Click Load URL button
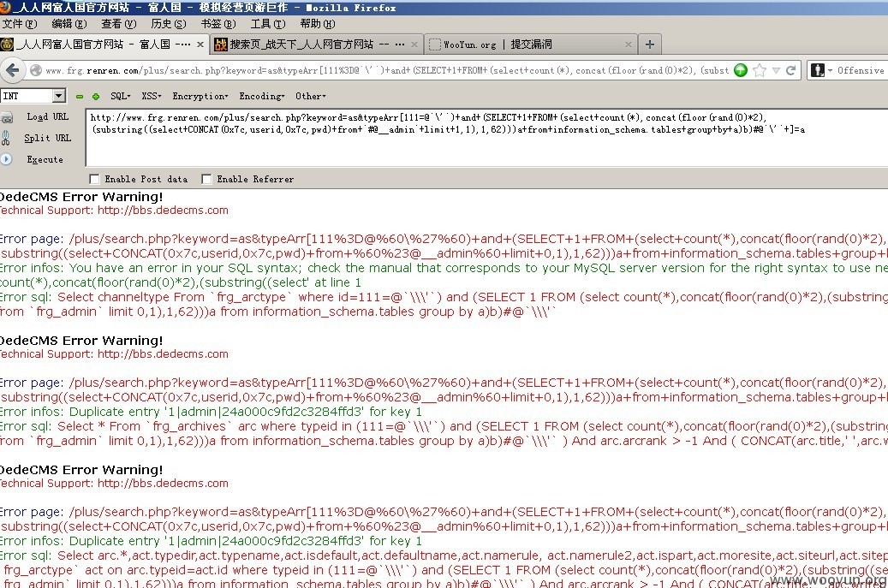The width and height of the screenshot is (888, 588). (x=48, y=116)
